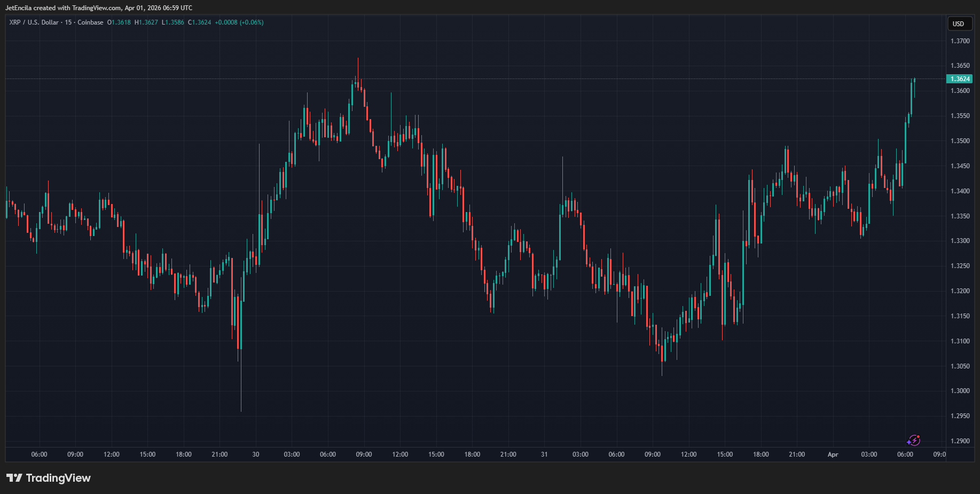Viewport: 980px width, 494px height.
Task: Click the Apr date marker on the time axis
Action: 833,454
